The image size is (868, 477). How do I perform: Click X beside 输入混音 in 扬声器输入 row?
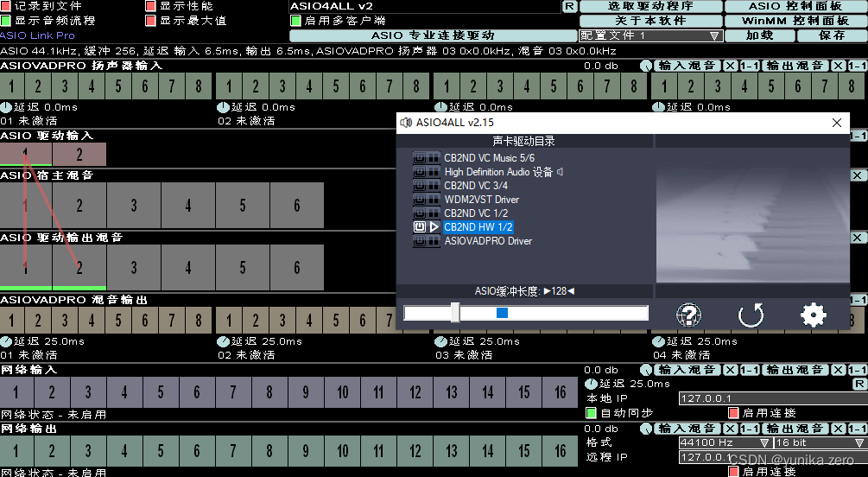coord(730,66)
